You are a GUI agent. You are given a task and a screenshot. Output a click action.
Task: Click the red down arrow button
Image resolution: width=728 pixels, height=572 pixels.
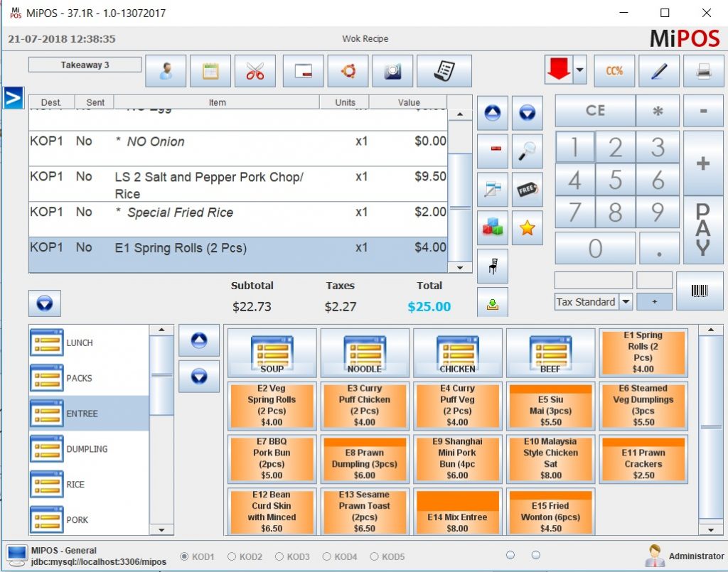[559, 70]
